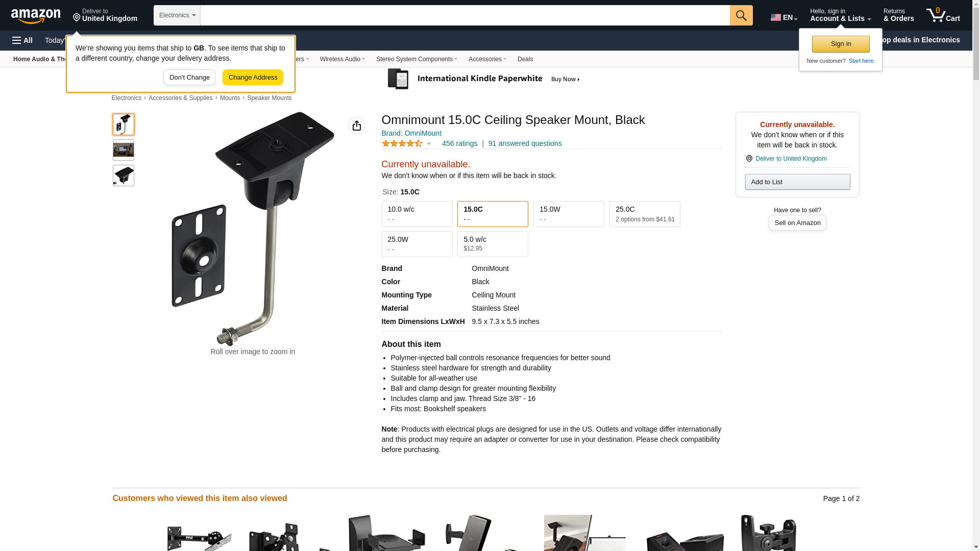
Task: Open the Electronics search category dropdown
Action: [177, 15]
